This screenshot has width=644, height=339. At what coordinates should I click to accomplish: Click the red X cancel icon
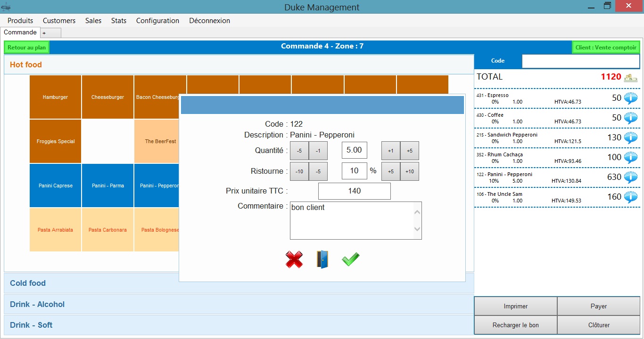(294, 259)
